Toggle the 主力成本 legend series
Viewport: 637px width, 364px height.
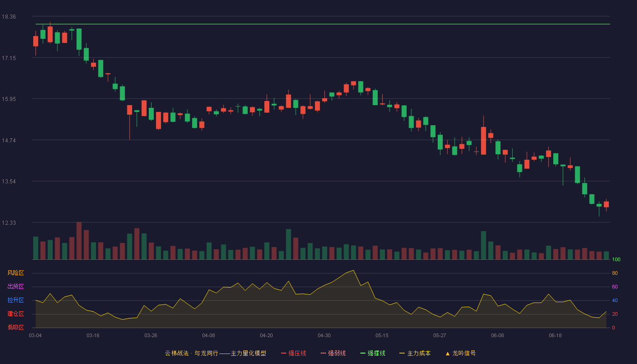point(415,353)
